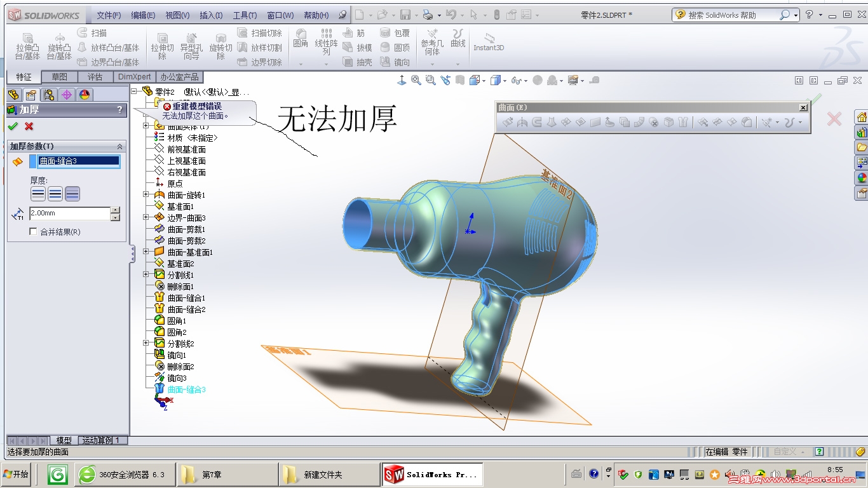Click the 镜向 mirror button in ribbon
Image resolution: width=868 pixels, height=488 pixels.
(x=395, y=62)
